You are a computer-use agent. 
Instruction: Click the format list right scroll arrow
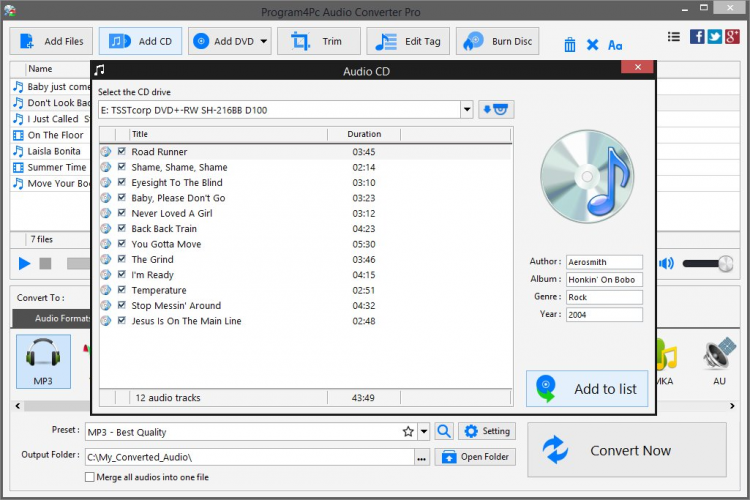coord(732,406)
